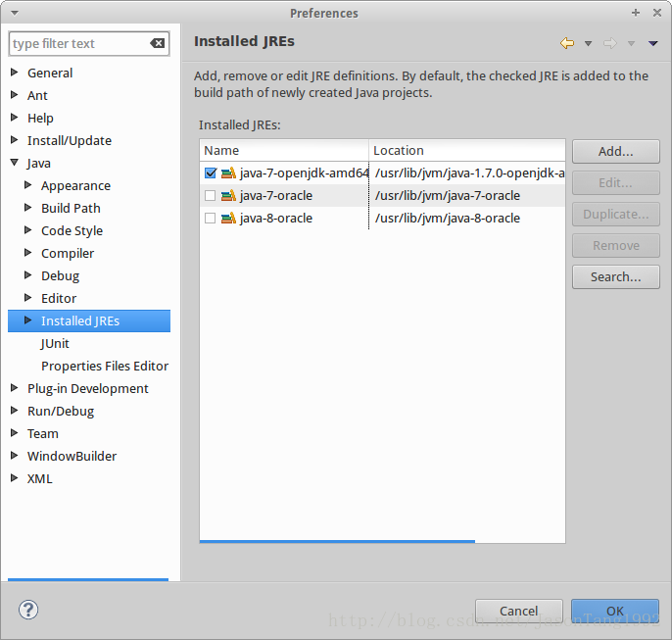Expand the Ant tree node
This screenshot has height=640, width=672.
click(14, 94)
